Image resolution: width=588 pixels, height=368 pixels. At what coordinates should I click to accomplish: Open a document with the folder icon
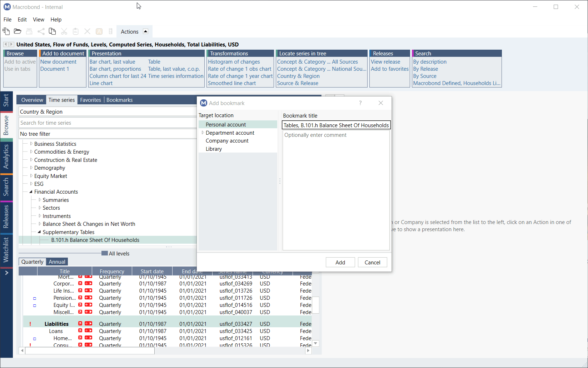(x=18, y=31)
